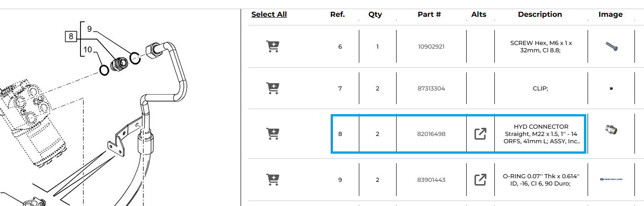Click part number 82016498
Screen dimensions: 644x206
point(431,134)
